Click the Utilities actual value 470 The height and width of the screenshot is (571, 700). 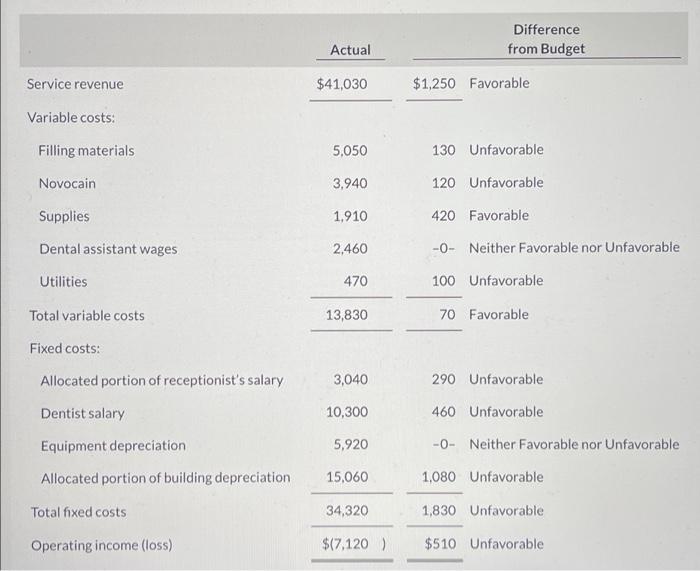(x=355, y=282)
